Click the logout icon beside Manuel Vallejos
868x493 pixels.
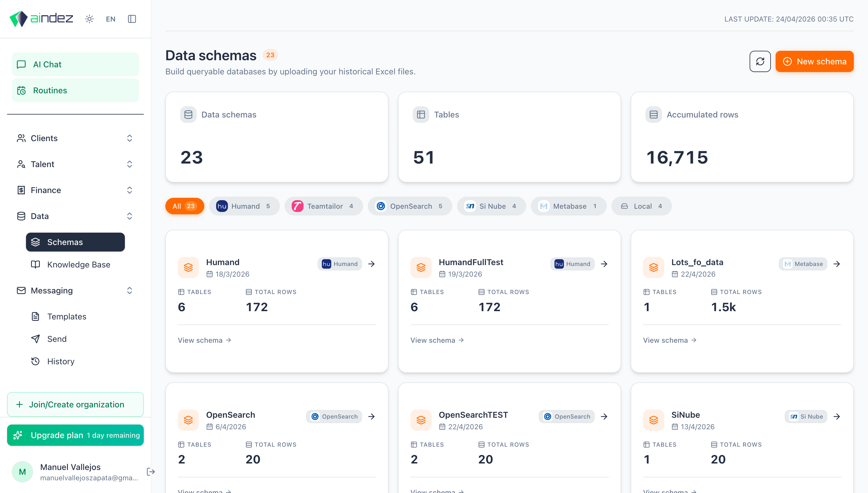click(151, 472)
